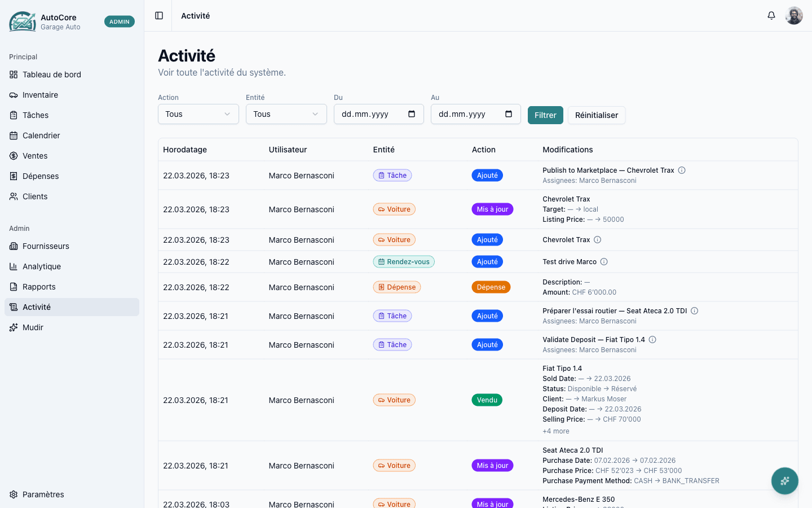Image resolution: width=812 pixels, height=508 pixels.
Task: Click the Réinitialiser button
Action: 596,115
